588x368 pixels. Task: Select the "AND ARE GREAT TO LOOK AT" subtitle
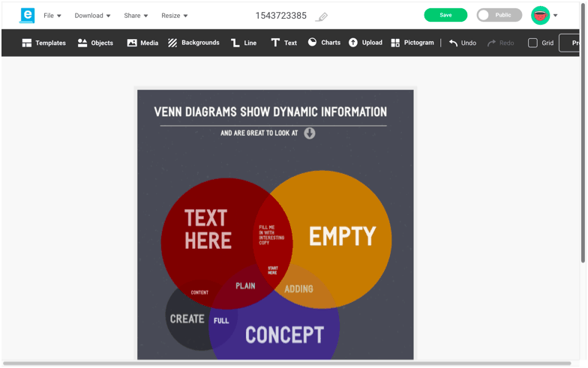(x=259, y=133)
